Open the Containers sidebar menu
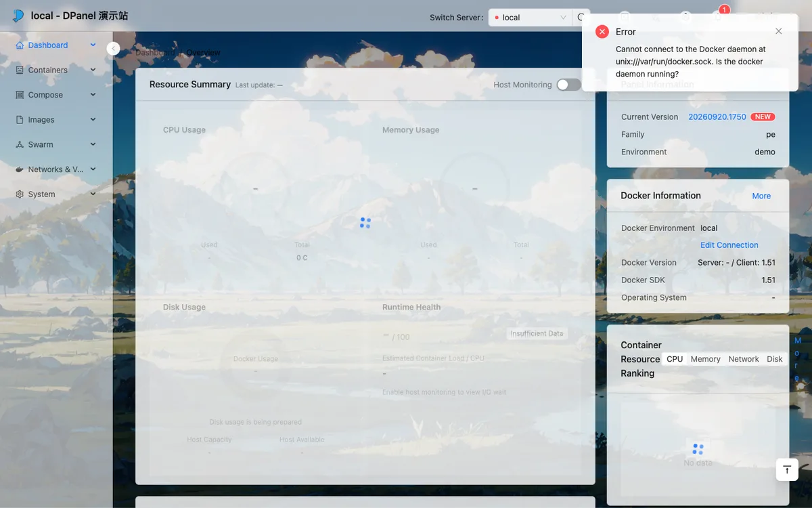The width and height of the screenshot is (812, 508). (56, 70)
